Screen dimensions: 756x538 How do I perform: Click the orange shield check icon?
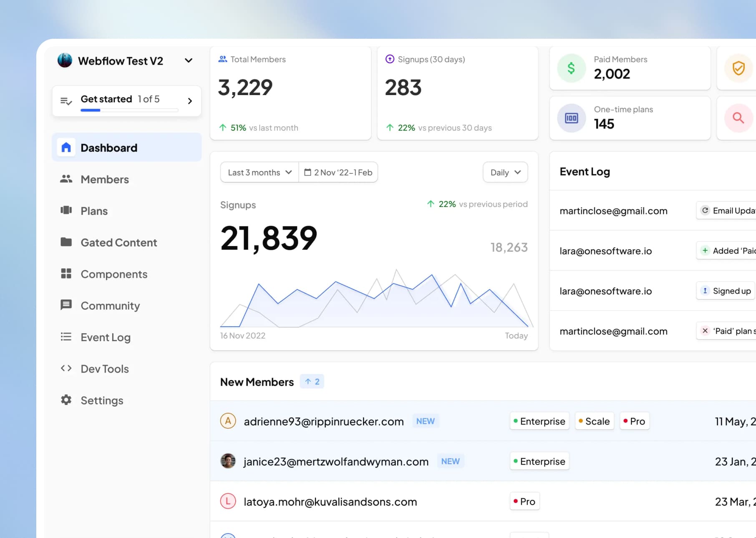(x=738, y=68)
